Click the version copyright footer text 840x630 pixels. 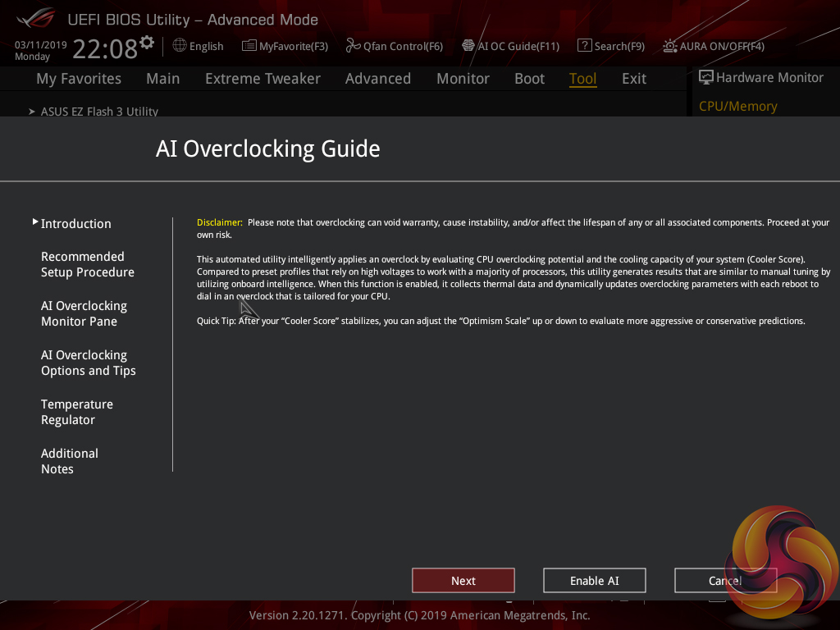(419, 615)
